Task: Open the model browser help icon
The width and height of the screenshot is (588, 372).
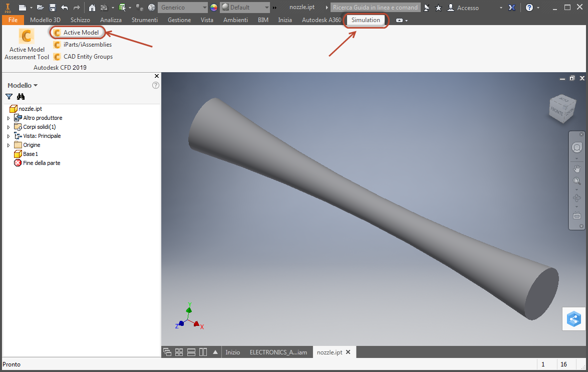Action: pos(156,85)
